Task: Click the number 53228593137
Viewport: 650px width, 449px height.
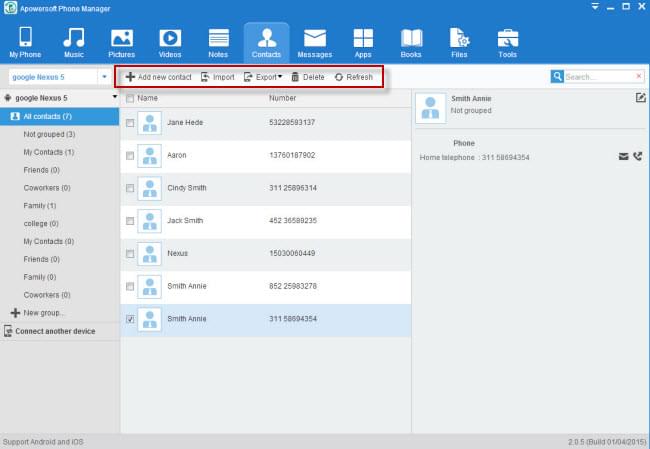Action: click(x=292, y=122)
